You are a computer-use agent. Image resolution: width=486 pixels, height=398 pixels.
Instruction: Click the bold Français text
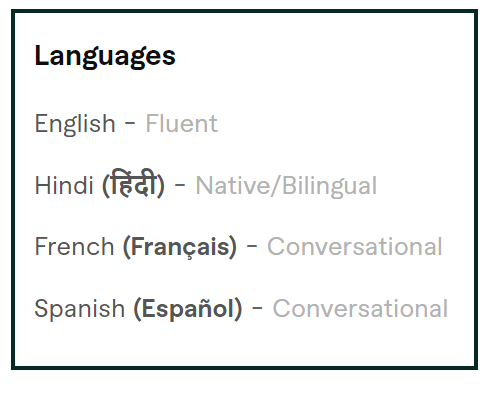click(180, 248)
